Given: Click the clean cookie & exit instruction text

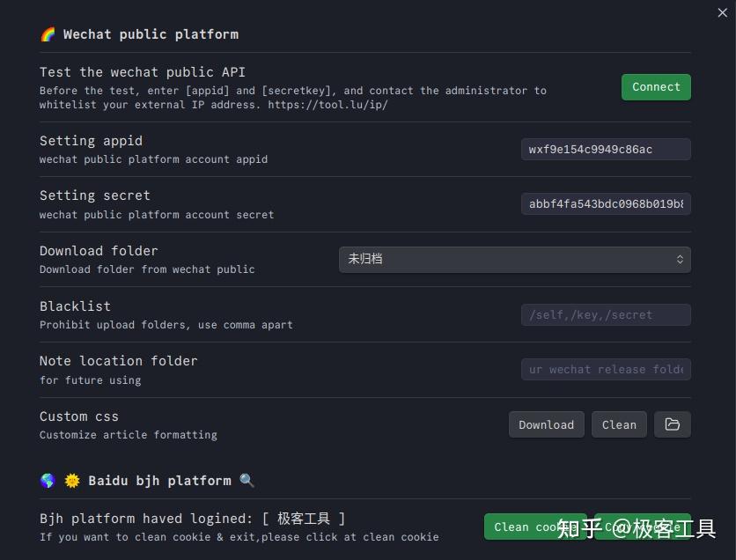Looking at the screenshot, I should point(239,537).
